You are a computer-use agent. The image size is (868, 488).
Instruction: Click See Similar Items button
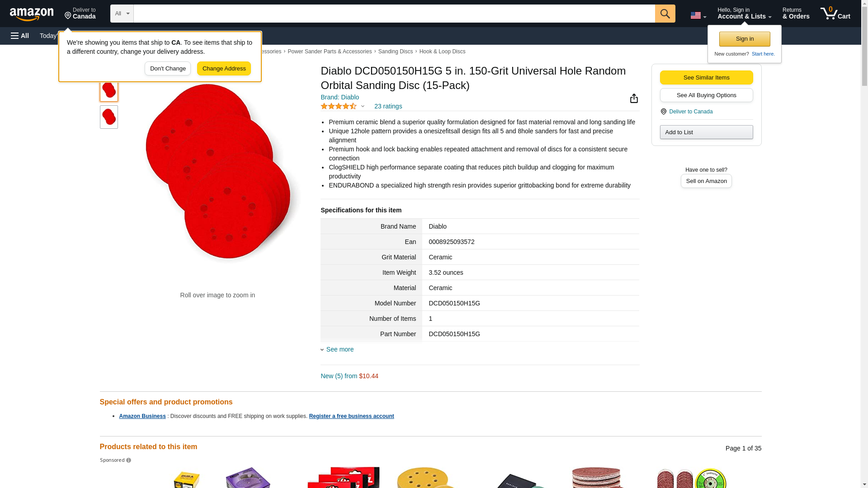point(706,77)
